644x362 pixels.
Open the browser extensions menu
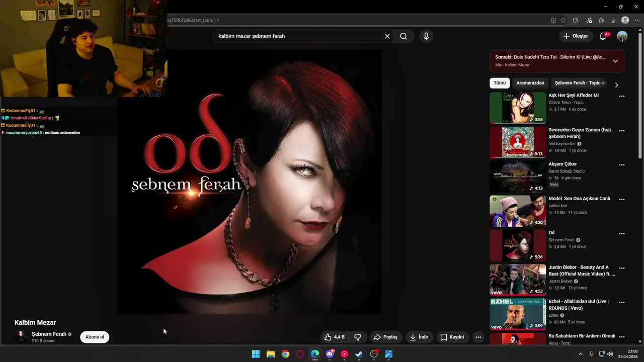coord(576,20)
